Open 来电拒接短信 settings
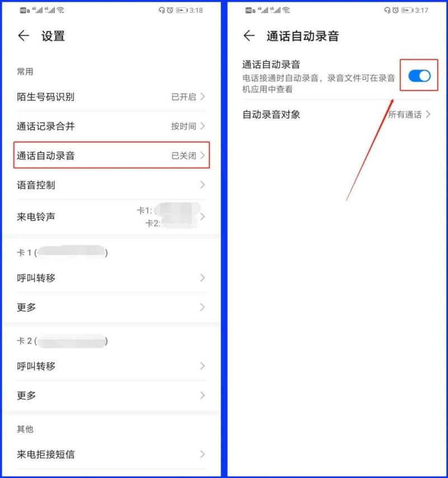Image resolution: width=448 pixels, height=478 pixels. coord(111,454)
